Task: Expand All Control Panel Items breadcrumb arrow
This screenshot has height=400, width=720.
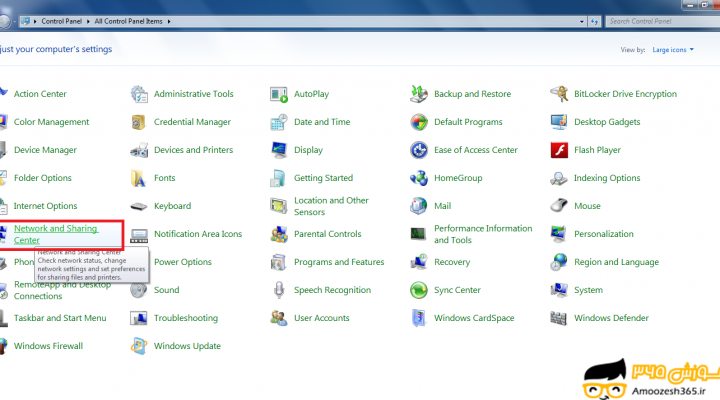Action: [169, 21]
